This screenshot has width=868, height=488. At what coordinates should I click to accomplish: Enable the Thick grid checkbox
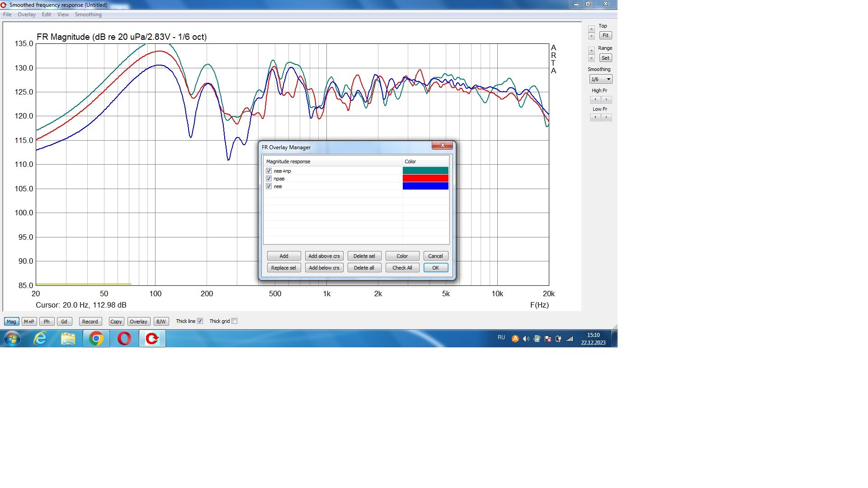point(234,321)
